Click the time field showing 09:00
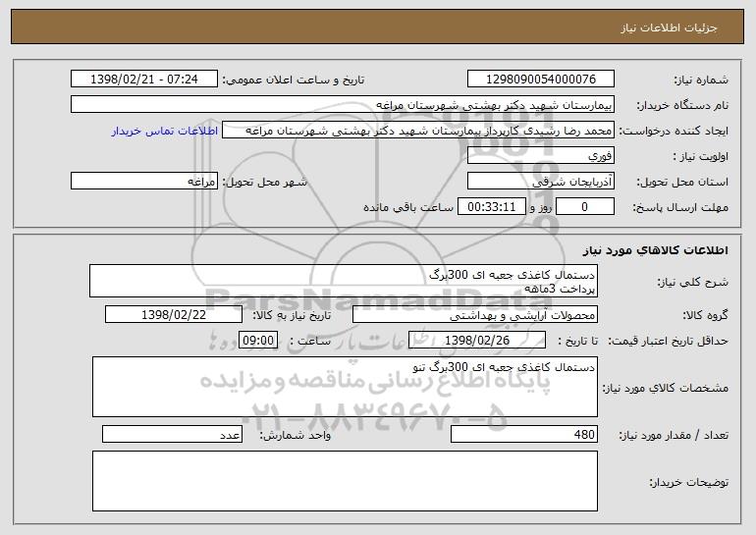Screen dimensions: 756x535 coord(258,341)
